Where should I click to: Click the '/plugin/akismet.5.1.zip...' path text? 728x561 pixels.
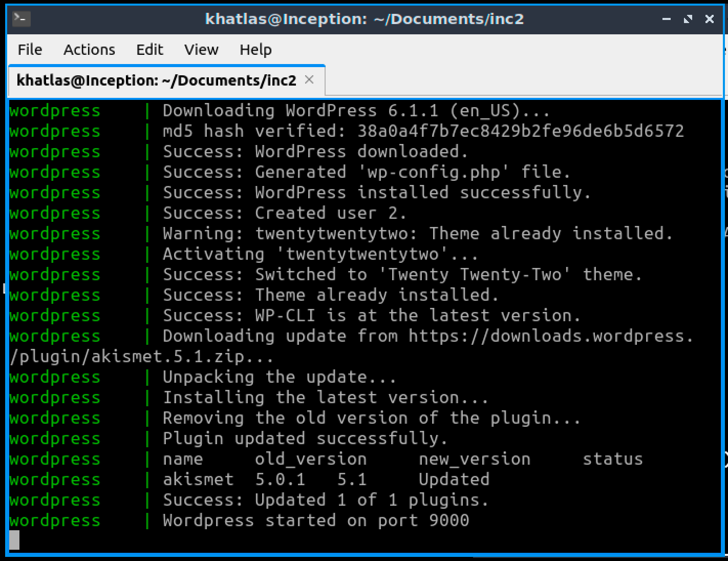pyautogui.click(x=142, y=357)
